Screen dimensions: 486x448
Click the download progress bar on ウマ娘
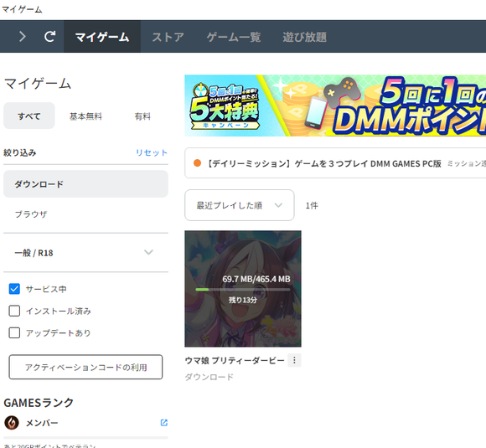click(243, 290)
